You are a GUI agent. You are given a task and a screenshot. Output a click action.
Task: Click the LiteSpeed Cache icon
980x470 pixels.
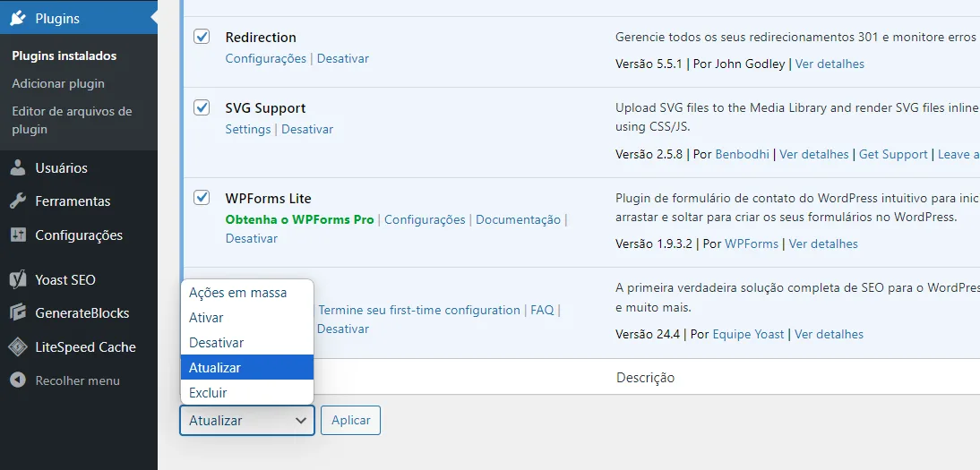click(18, 347)
